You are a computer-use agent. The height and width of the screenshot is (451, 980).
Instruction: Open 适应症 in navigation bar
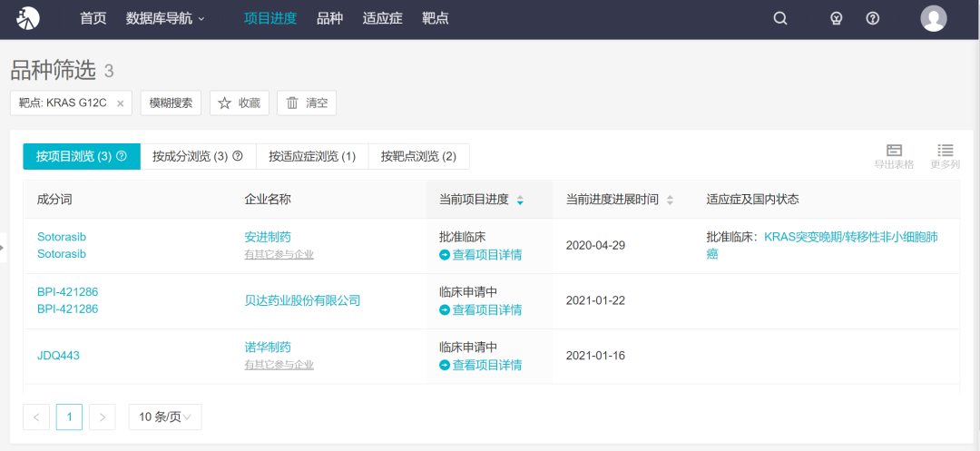(382, 19)
